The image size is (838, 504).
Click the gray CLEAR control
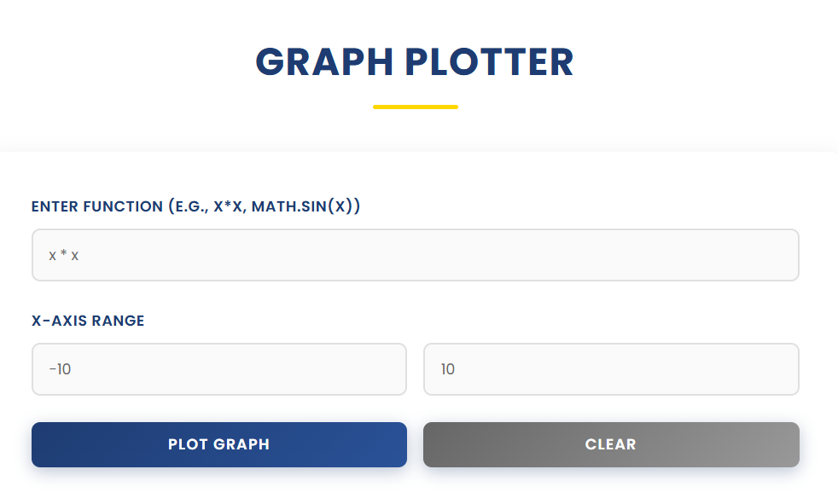[610, 444]
